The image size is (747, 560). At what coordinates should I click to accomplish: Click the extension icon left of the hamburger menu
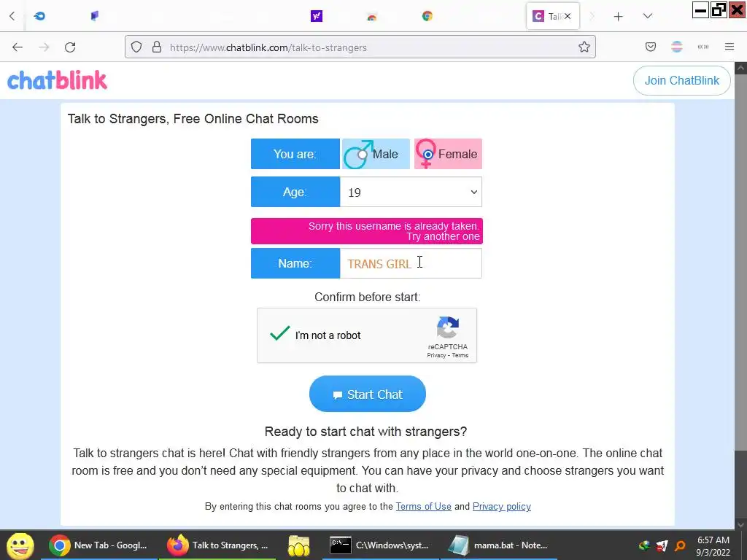[703, 47]
